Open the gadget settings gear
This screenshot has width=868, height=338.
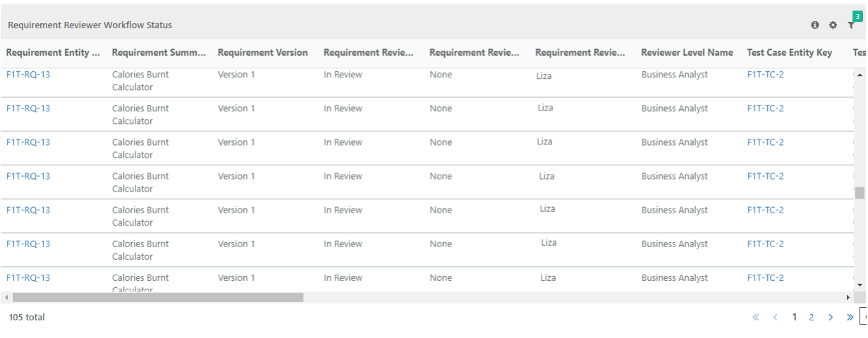(833, 25)
